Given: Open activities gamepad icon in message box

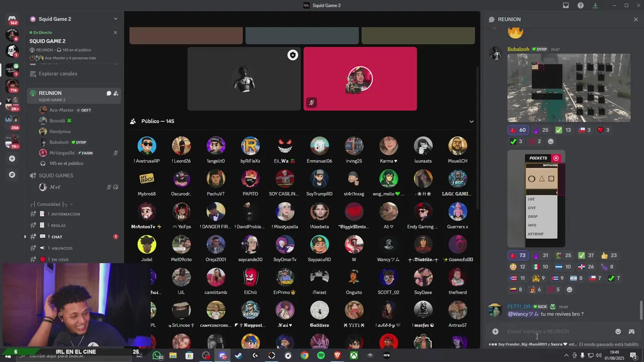Looking at the screenshot, I should [631, 331].
